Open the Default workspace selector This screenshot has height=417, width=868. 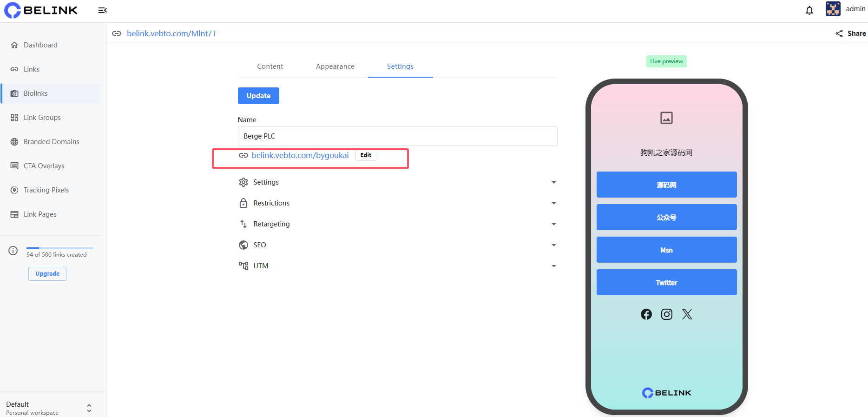click(x=49, y=408)
